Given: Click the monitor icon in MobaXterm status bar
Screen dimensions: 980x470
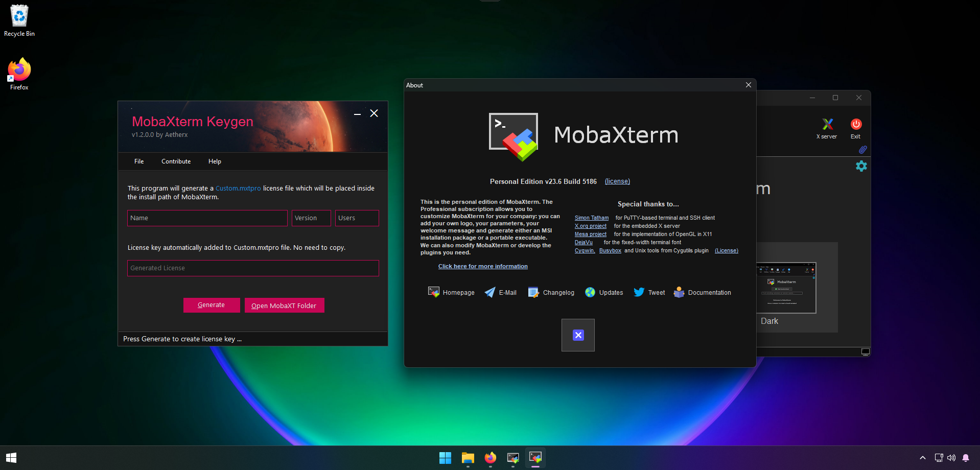Looking at the screenshot, I should click(x=865, y=352).
